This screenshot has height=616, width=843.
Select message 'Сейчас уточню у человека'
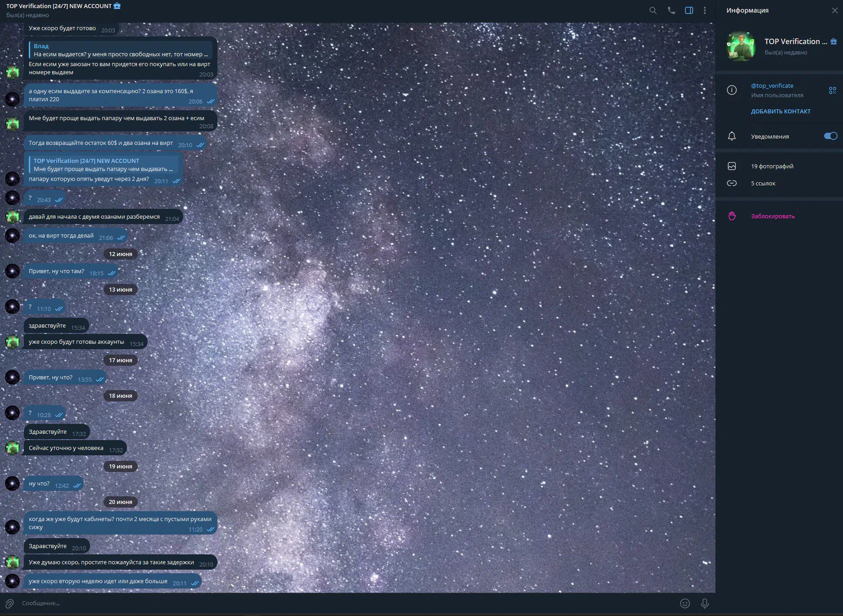(x=75, y=448)
